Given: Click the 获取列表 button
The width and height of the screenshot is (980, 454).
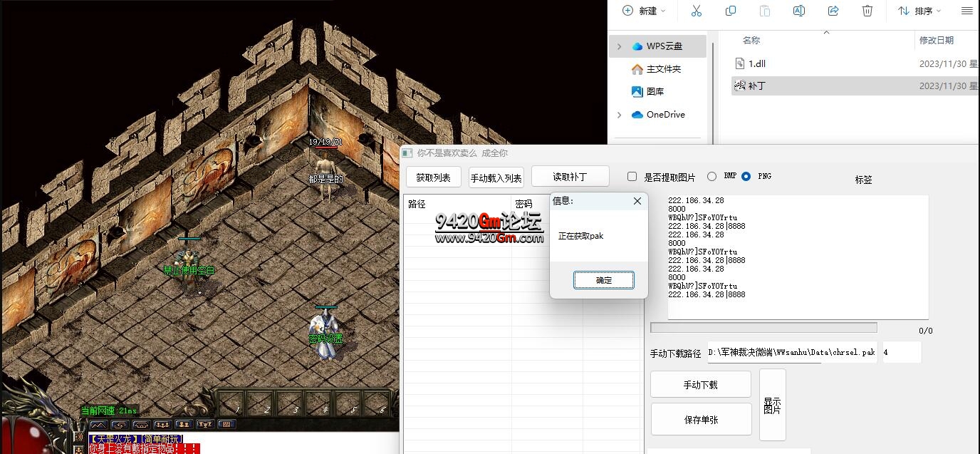Looking at the screenshot, I should [x=433, y=177].
